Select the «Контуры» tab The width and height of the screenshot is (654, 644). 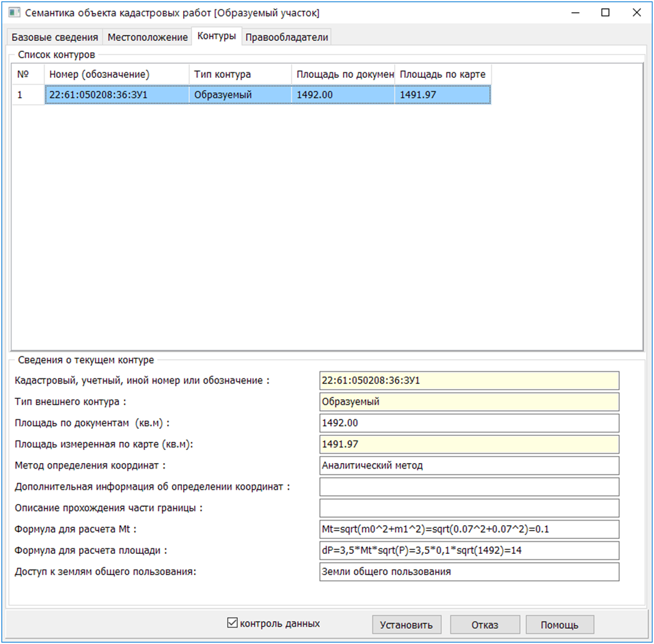217,37
